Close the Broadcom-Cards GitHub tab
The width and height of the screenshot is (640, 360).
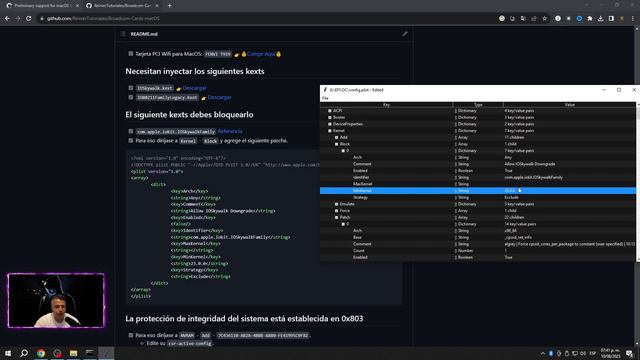pos(157,6)
